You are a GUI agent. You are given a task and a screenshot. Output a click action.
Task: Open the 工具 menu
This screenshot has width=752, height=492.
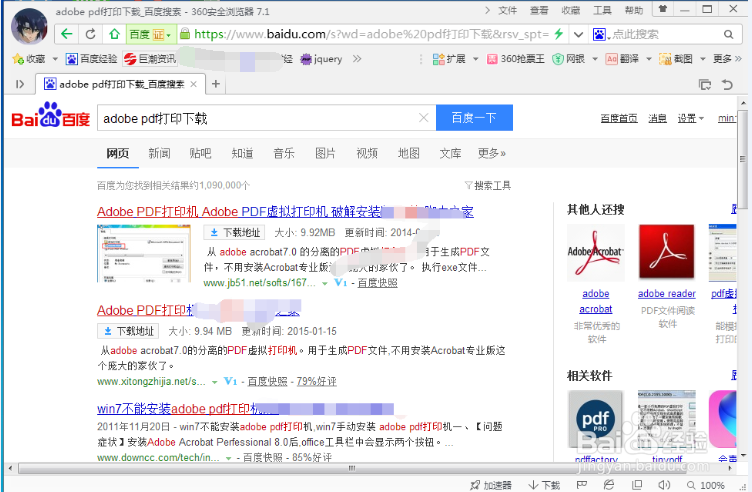point(602,11)
